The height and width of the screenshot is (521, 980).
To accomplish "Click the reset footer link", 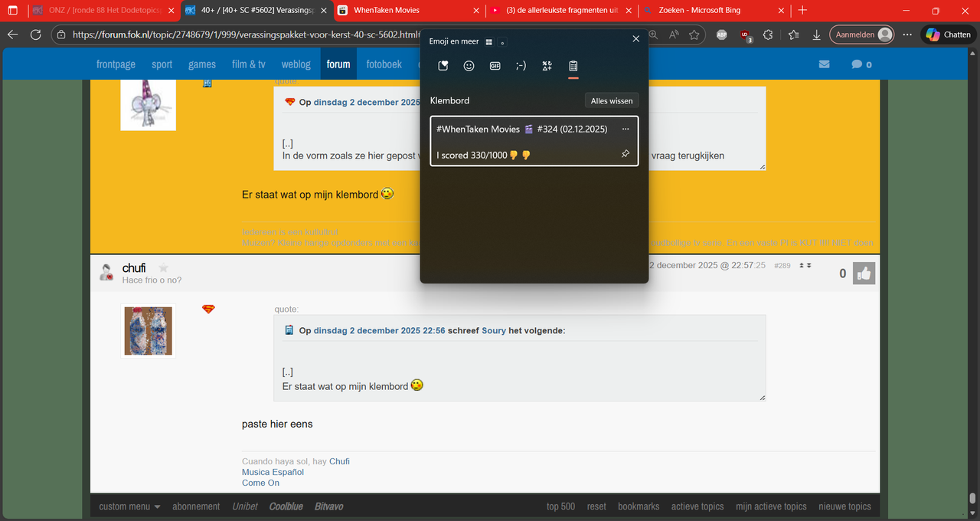I will [x=596, y=506].
